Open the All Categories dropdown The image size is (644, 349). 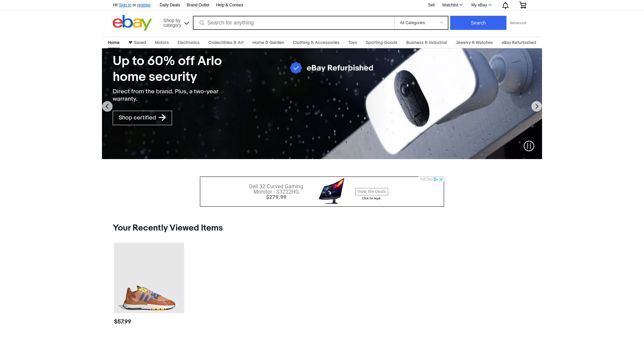(x=421, y=23)
